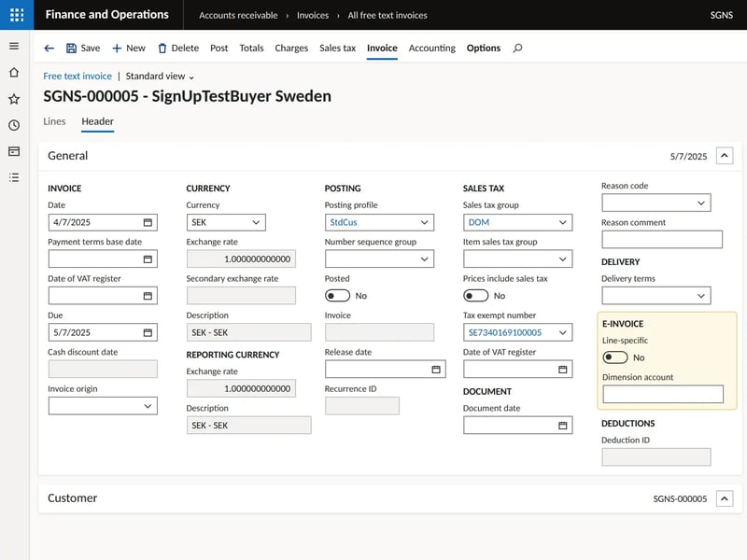Navigate to All free text invoices breadcrumb
The image size is (747, 560).
pyautogui.click(x=388, y=15)
